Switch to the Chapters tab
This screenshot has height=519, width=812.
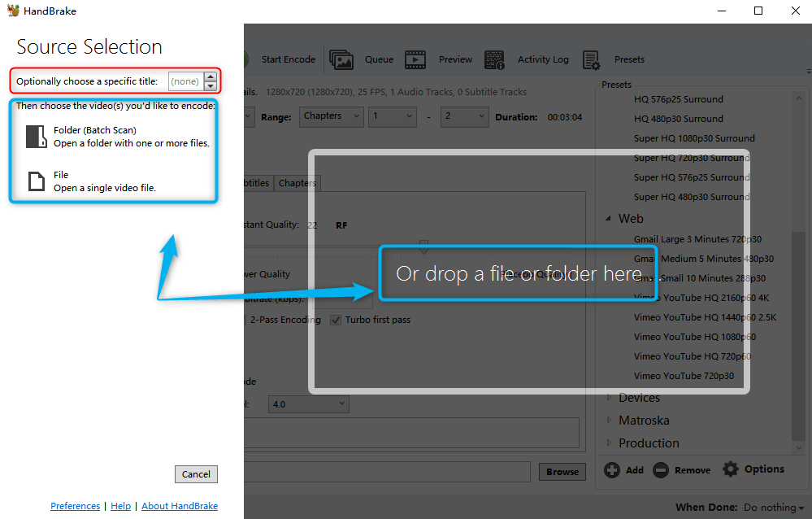[297, 183]
